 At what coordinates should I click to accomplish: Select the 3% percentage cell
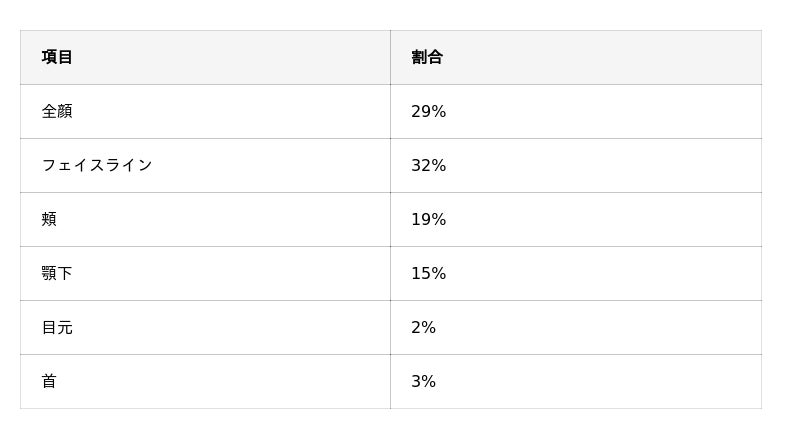click(423, 381)
